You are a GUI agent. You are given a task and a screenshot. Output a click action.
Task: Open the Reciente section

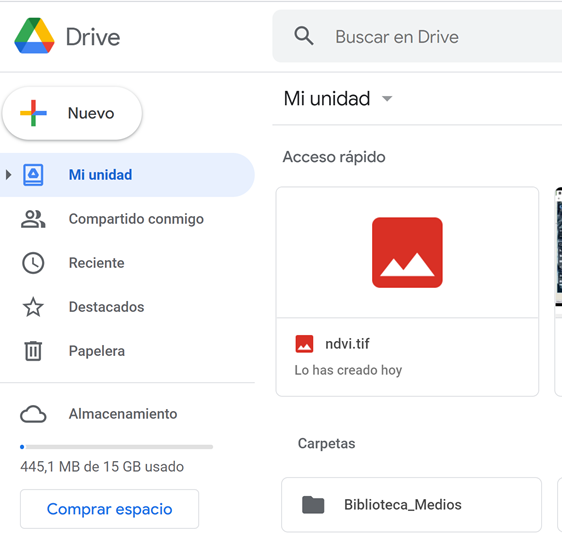click(96, 263)
